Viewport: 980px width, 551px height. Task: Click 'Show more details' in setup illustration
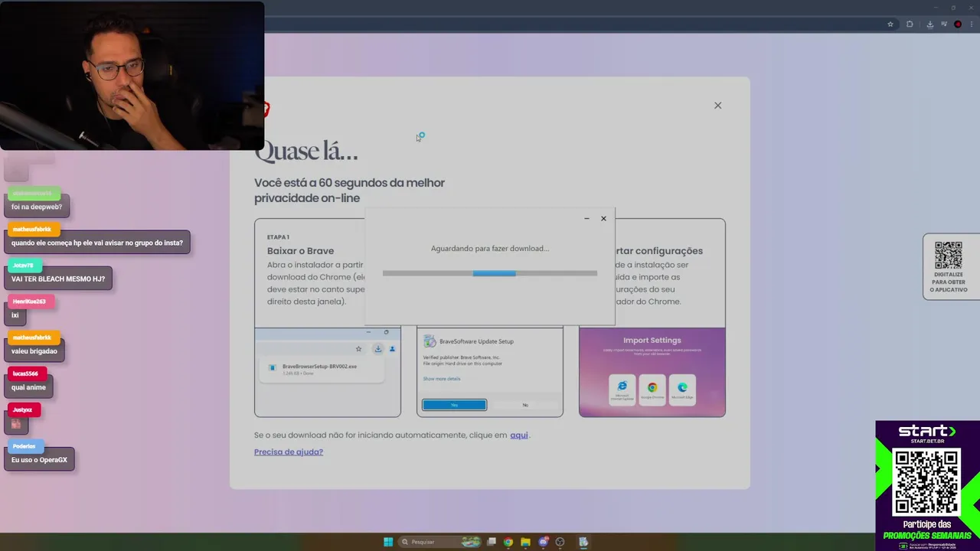442,379
